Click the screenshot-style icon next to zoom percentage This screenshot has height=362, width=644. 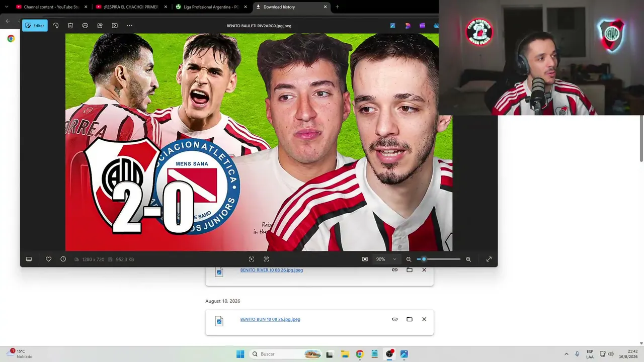pos(365,259)
